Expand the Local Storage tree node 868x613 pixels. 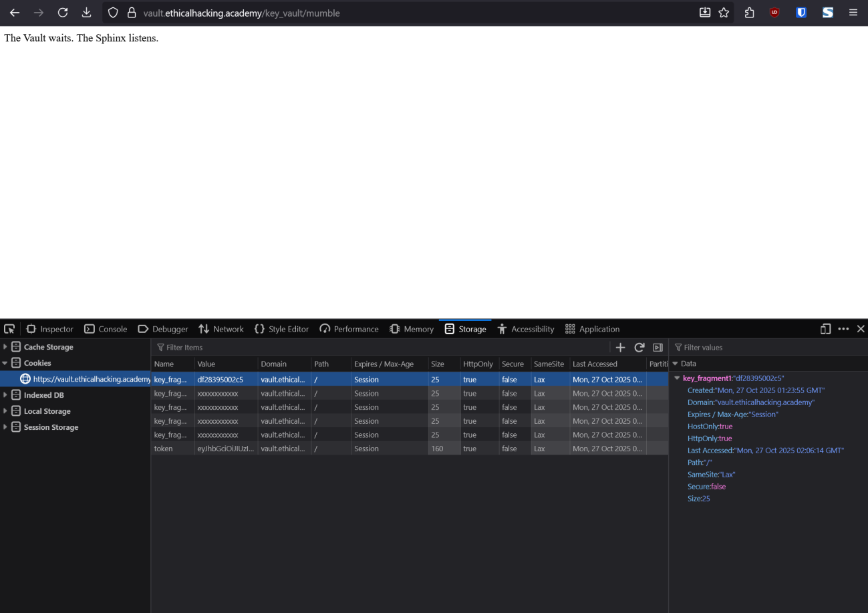[5, 411]
